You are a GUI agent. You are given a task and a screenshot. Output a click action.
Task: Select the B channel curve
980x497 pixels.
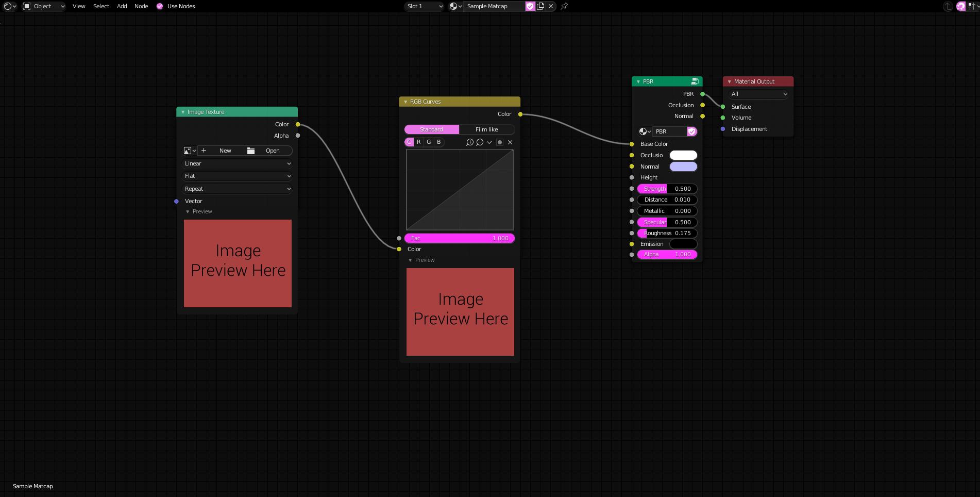click(x=439, y=142)
